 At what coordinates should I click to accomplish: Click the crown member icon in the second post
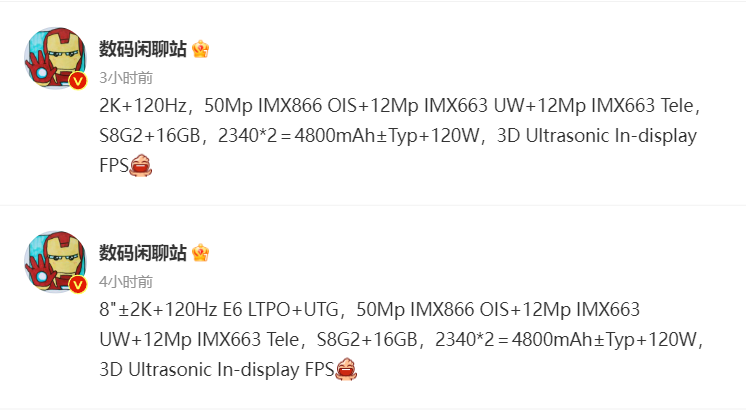(200, 253)
